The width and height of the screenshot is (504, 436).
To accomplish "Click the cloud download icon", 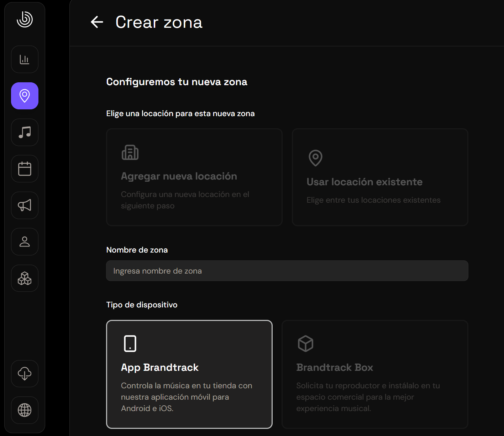I will click(x=25, y=374).
